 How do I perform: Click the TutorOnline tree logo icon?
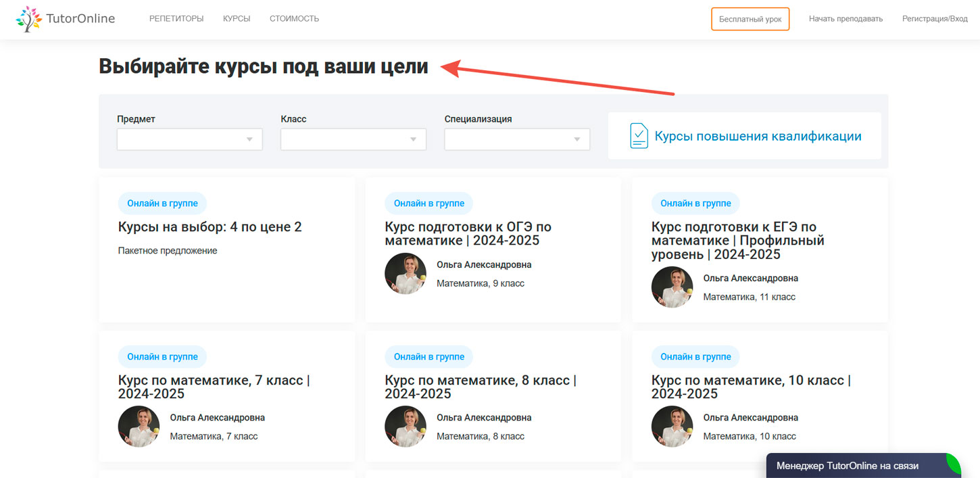tap(29, 19)
